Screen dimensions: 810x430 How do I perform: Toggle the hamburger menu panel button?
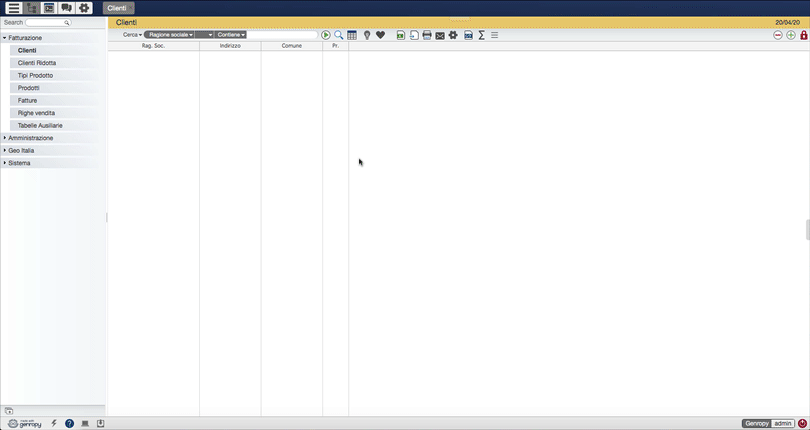(x=13, y=8)
